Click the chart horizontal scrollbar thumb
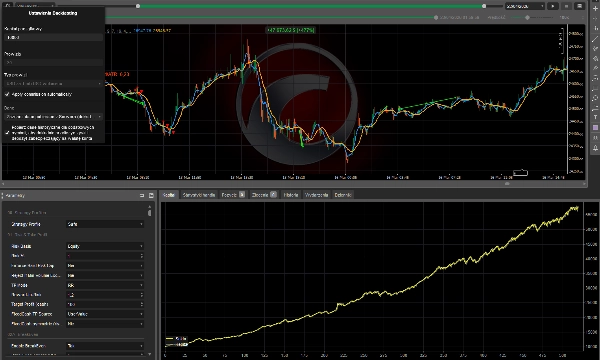 click(x=507, y=184)
